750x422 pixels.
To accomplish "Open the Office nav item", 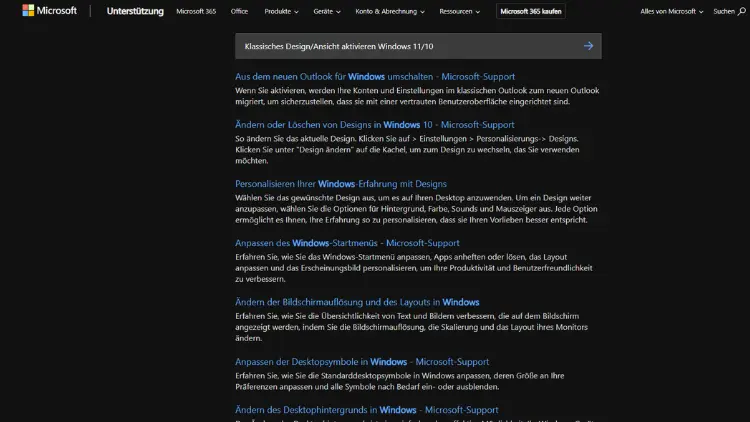I will click(x=239, y=11).
